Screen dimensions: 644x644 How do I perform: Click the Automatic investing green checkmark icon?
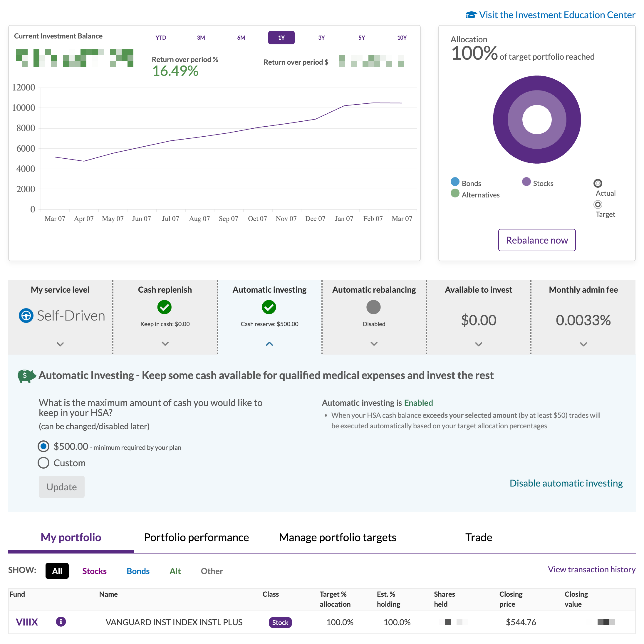[269, 307]
